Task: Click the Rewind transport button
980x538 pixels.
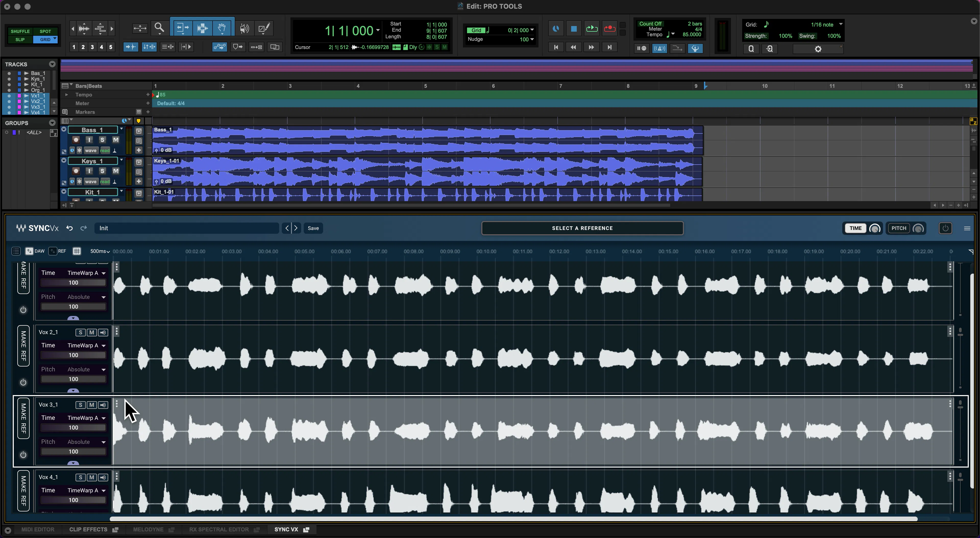Action: click(573, 47)
